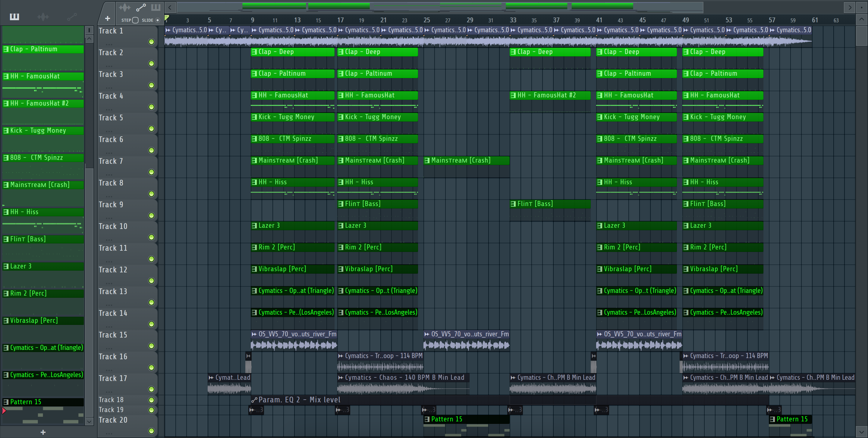Focus pattern clips with the piano icon
Viewport: 868px width, 438px height.
pyautogui.click(x=155, y=7)
